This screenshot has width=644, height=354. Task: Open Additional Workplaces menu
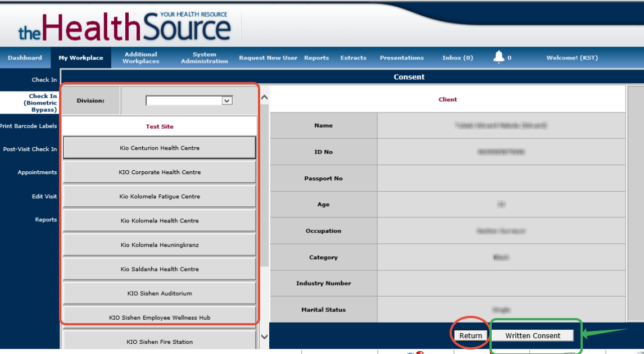click(x=141, y=57)
